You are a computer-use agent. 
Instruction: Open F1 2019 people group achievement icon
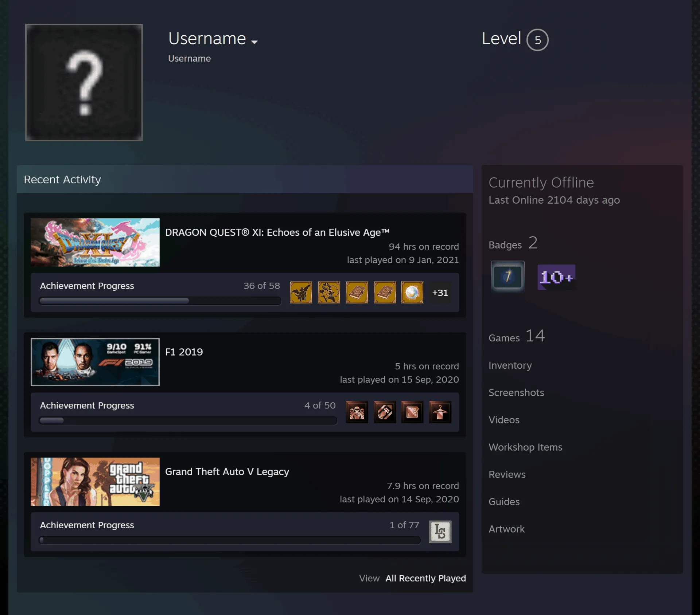click(x=357, y=412)
